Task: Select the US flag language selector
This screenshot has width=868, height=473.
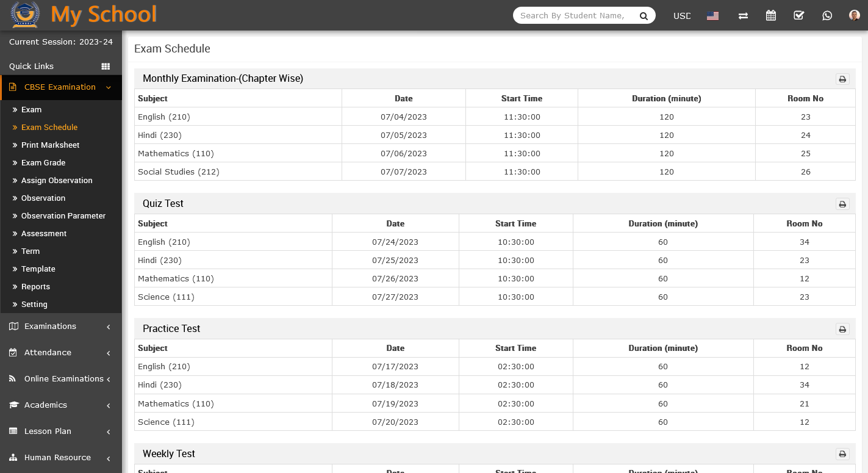Action: coord(712,16)
